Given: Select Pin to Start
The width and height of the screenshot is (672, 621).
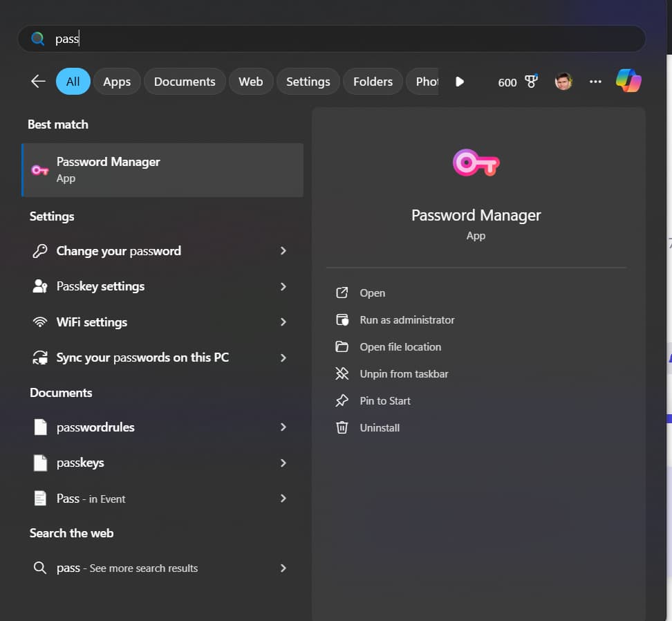Looking at the screenshot, I should (385, 400).
